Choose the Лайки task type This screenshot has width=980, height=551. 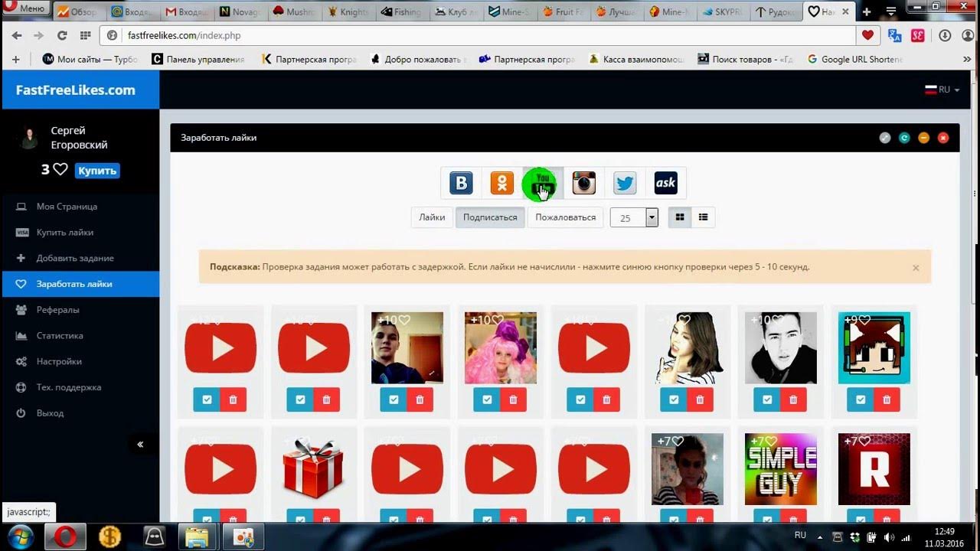click(432, 217)
